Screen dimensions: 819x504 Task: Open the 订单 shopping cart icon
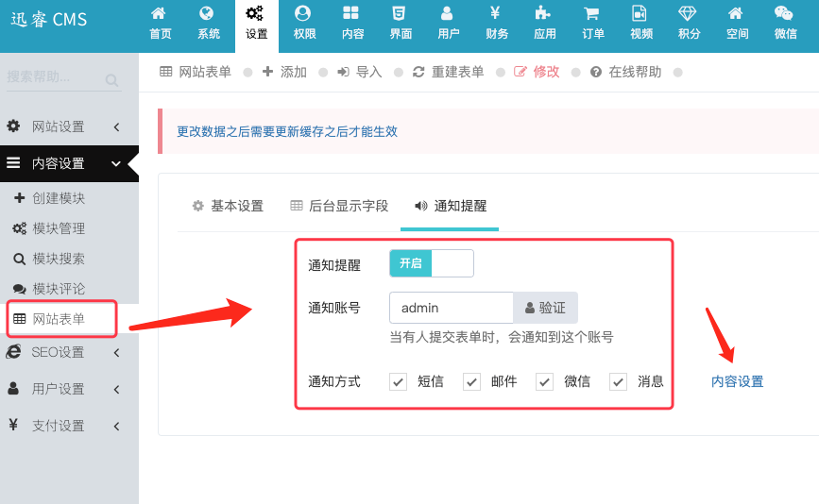(x=591, y=13)
